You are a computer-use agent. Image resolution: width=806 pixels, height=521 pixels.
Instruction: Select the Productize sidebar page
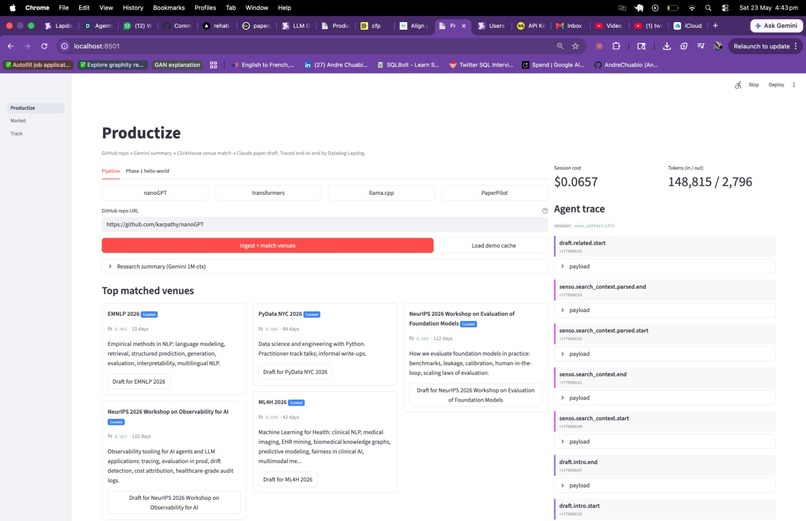(35, 108)
